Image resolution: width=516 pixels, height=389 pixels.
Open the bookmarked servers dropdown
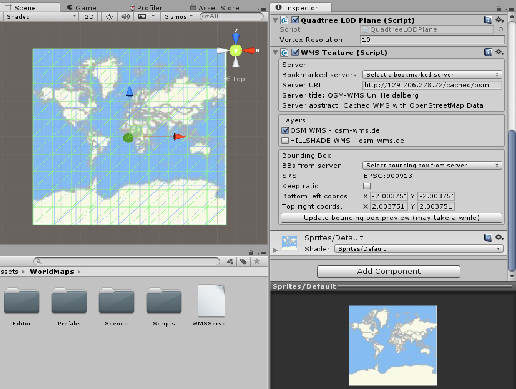click(x=432, y=74)
